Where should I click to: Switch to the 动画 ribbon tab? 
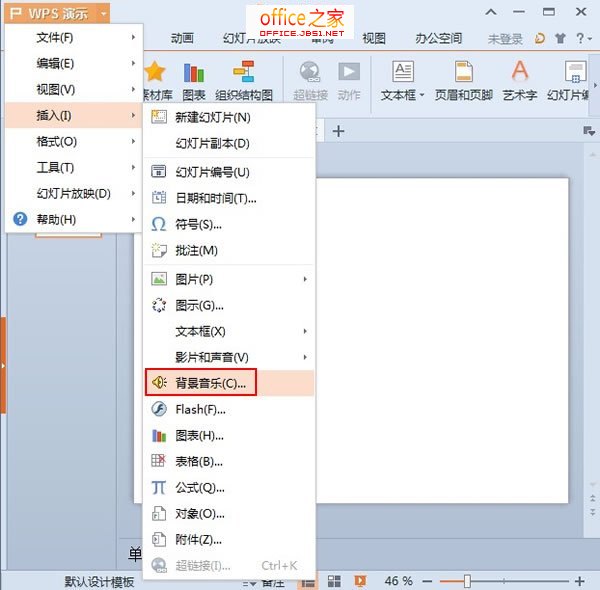182,38
